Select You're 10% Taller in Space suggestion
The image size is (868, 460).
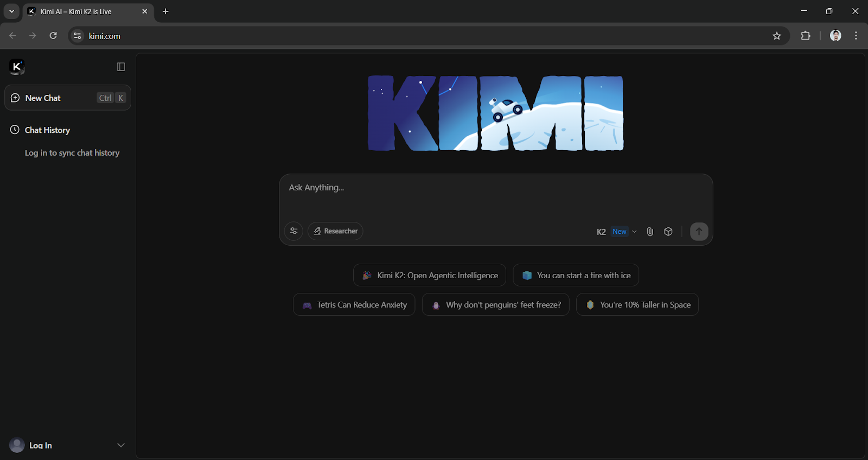coord(637,305)
